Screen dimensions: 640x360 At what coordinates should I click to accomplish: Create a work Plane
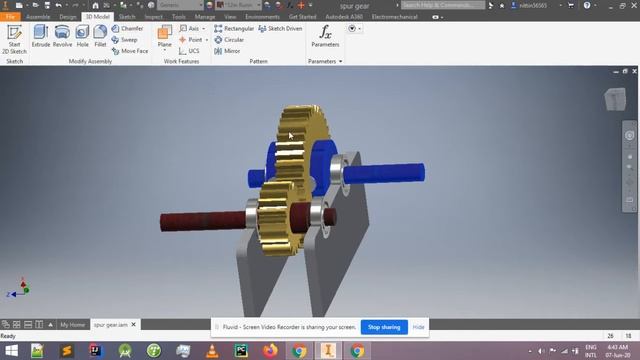pos(164,35)
